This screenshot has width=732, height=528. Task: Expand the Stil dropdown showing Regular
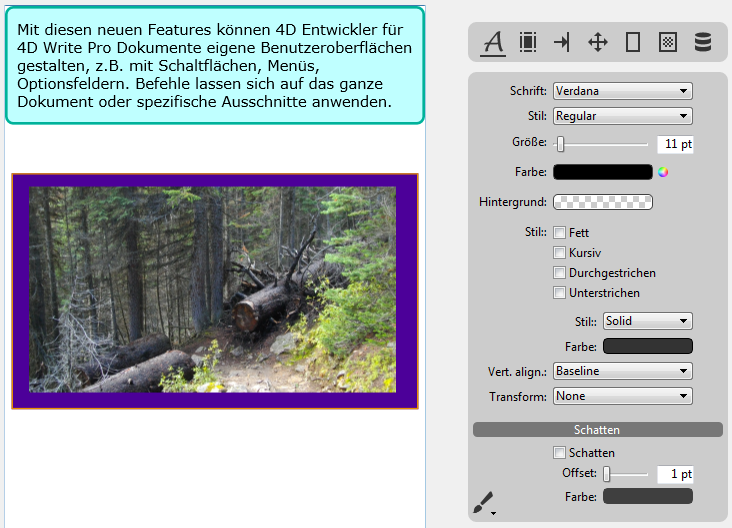tap(622, 116)
